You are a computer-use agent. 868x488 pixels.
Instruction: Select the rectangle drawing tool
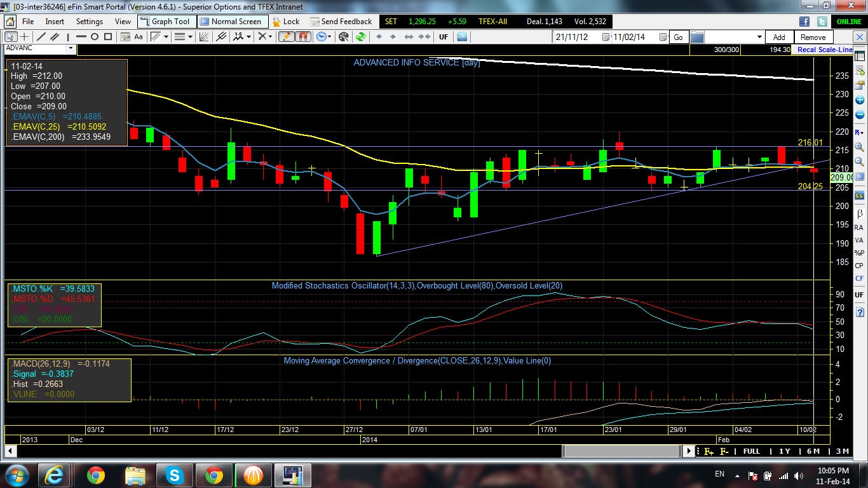tap(109, 37)
